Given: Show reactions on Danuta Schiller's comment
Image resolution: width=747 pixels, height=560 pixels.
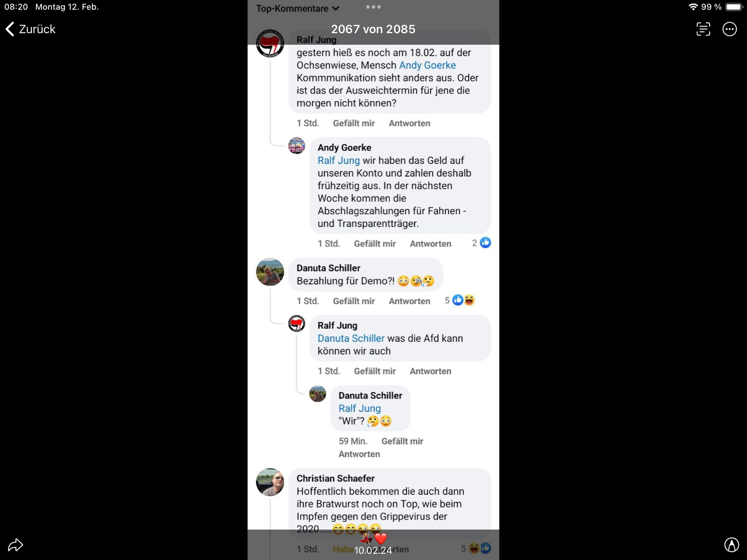Looking at the screenshot, I should pyautogui.click(x=460, y=300).
